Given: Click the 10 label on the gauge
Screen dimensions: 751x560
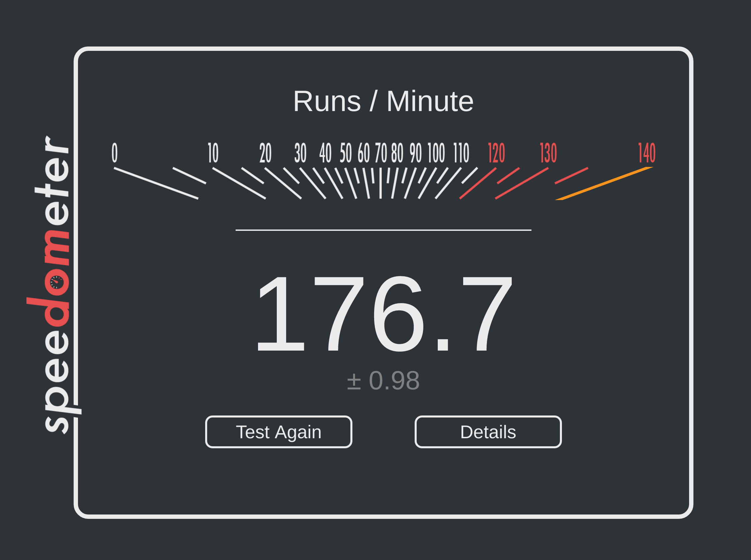Looking at the screenshot, I should (x=213, y=153).
